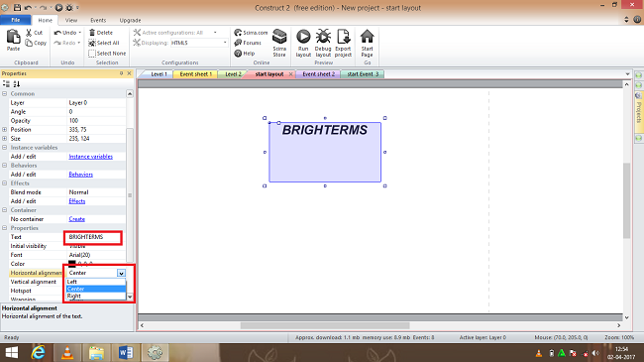
Task: Switch to the Events ribbon tab
Action: click(x=98, y=20)
